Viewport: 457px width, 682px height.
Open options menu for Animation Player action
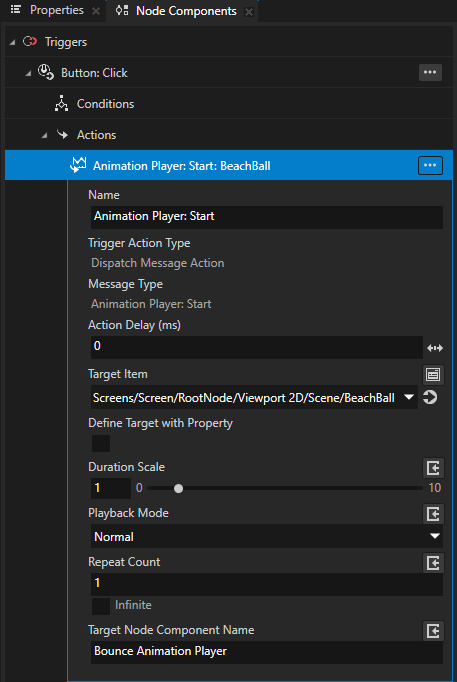(430, 165)
